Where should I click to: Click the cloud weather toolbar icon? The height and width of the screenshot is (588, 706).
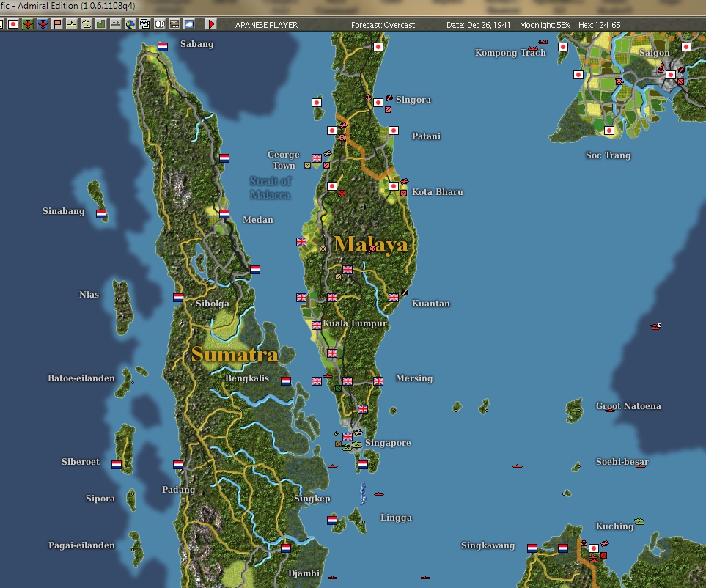click(x=189, y=24)
